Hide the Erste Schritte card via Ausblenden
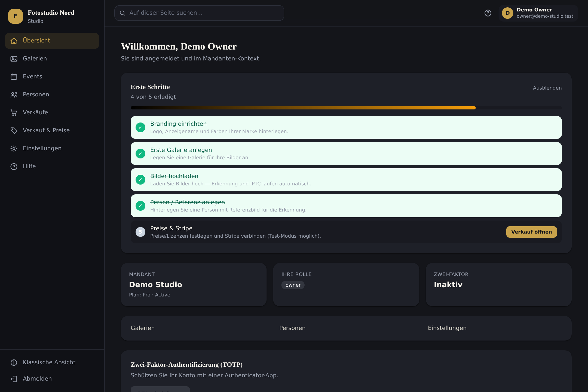 point(547,88)
